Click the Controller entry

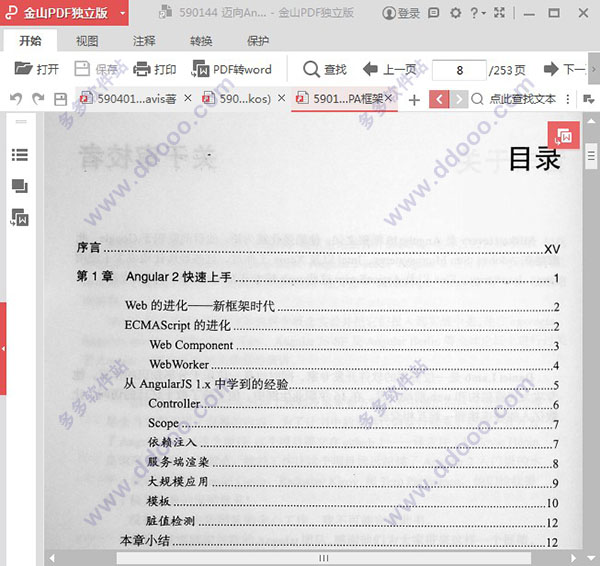[x=354, y=404]
